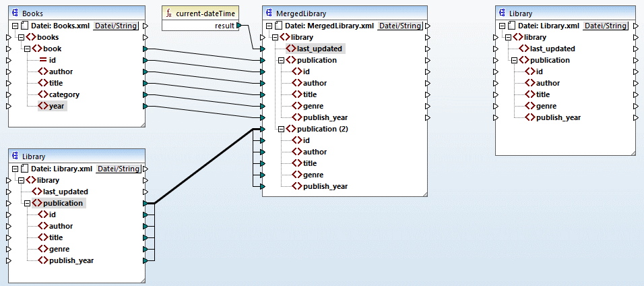The height and width of the screenshot is (286, 644).
Task: Click the function icon on current-dateTime
Action: point(169,13)
